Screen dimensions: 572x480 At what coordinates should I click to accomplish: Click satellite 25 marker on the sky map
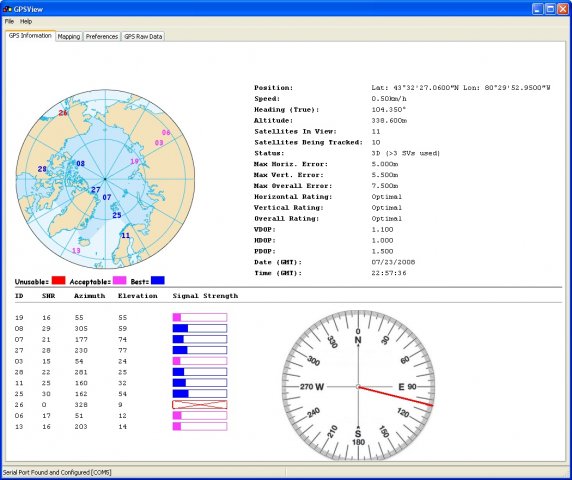(117, 215)
